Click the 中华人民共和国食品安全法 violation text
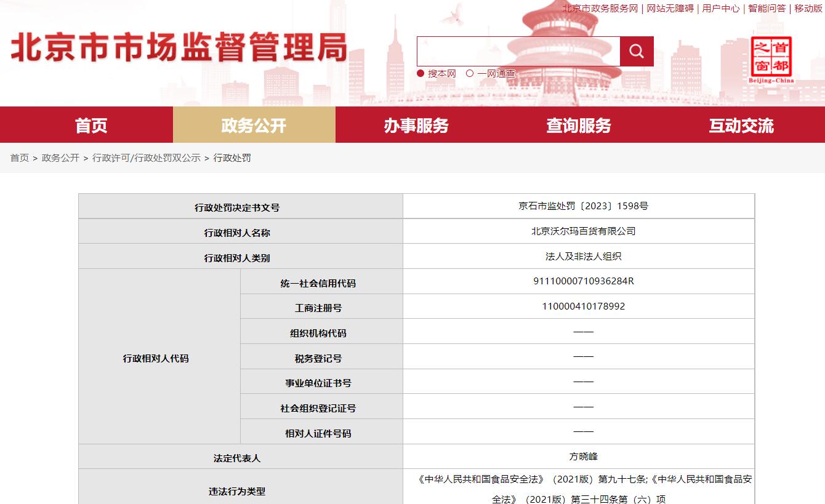 click(583, 489)
